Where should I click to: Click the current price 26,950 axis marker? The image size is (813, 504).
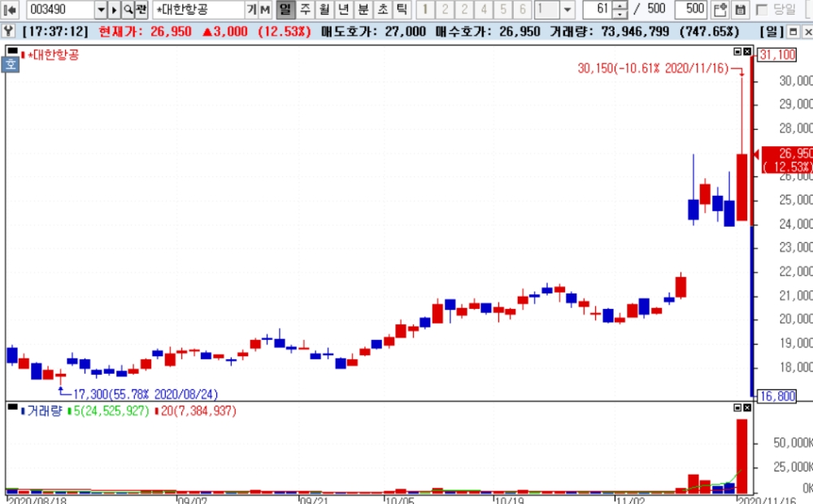(x=787, y=160)
